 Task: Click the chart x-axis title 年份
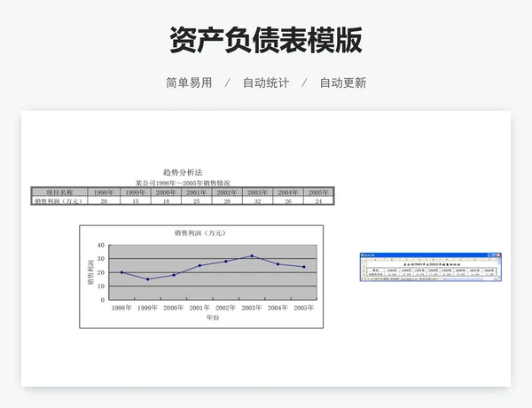213,318
